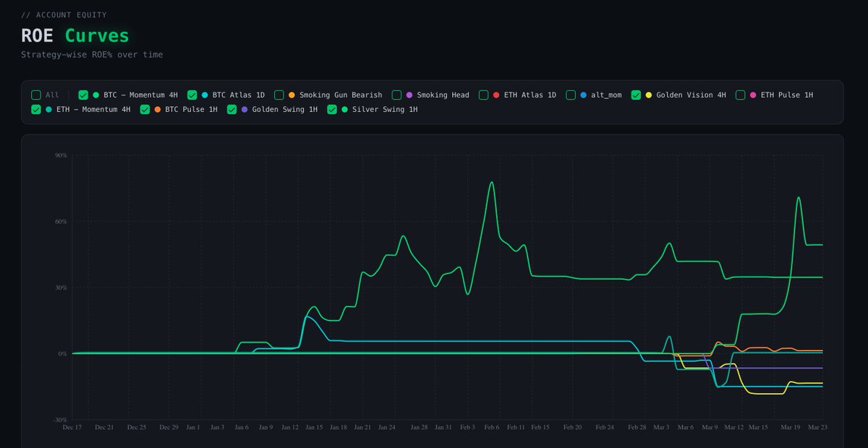
Task: Click the yellow dot beside Golden Vision 4H
Action: pos(649,95)
